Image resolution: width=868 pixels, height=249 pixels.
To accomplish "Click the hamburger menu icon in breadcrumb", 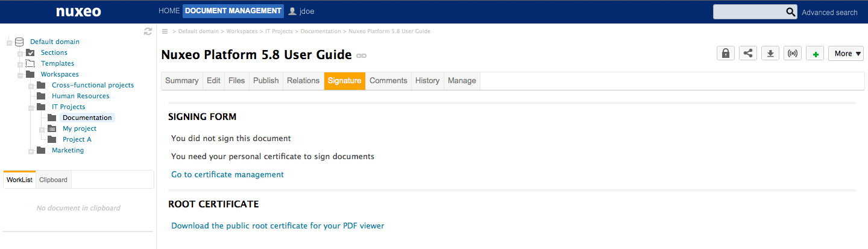I will pyautogui.click(x=165, y=31).
